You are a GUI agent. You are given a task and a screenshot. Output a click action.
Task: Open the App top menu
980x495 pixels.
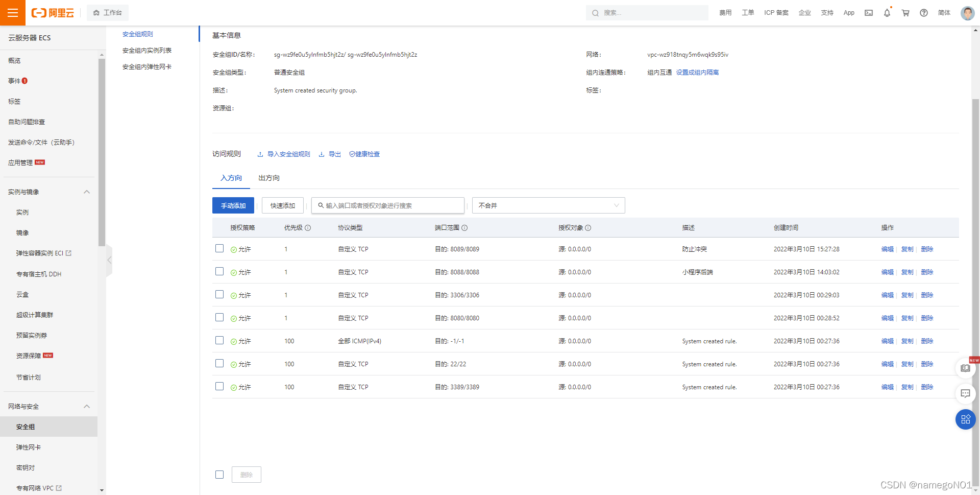pyautogui.click(x=849, y=13)
